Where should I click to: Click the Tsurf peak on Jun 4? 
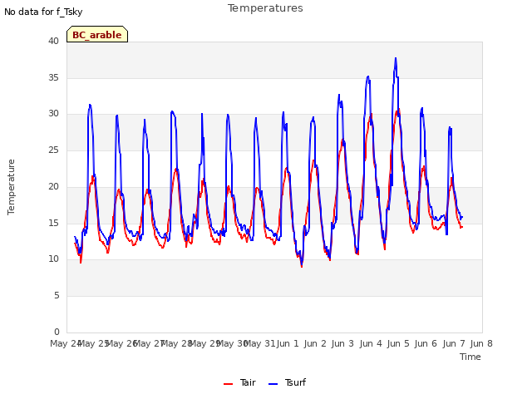(368, 76)
